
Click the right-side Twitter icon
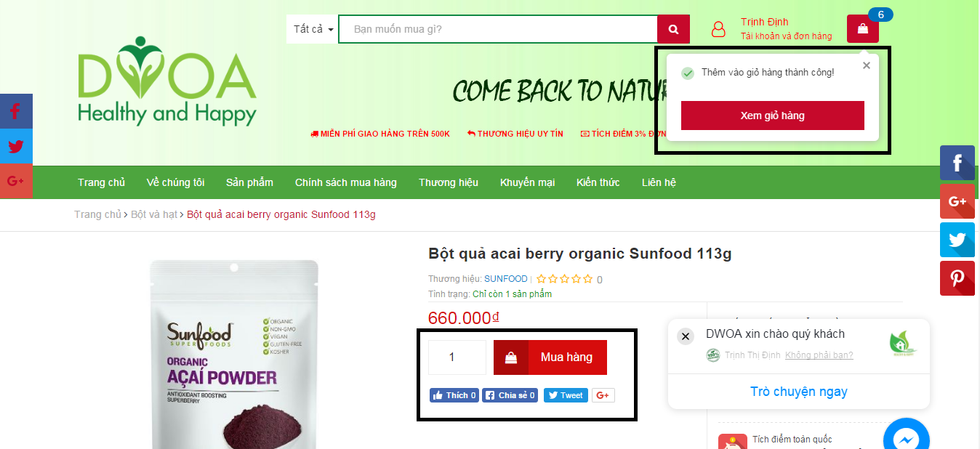(x=957, y=240)
